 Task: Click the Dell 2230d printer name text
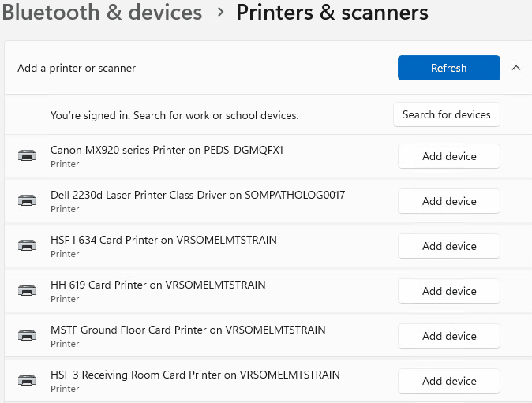197,195
